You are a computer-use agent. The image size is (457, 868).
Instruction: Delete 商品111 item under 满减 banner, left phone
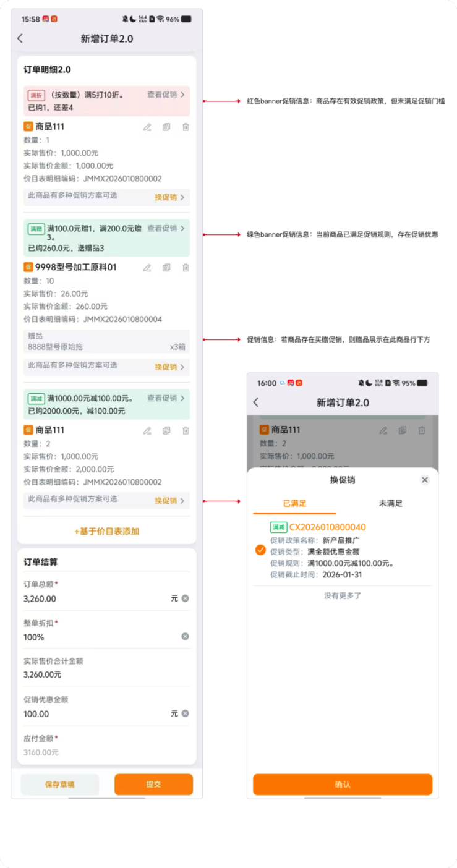click(186, 431)
